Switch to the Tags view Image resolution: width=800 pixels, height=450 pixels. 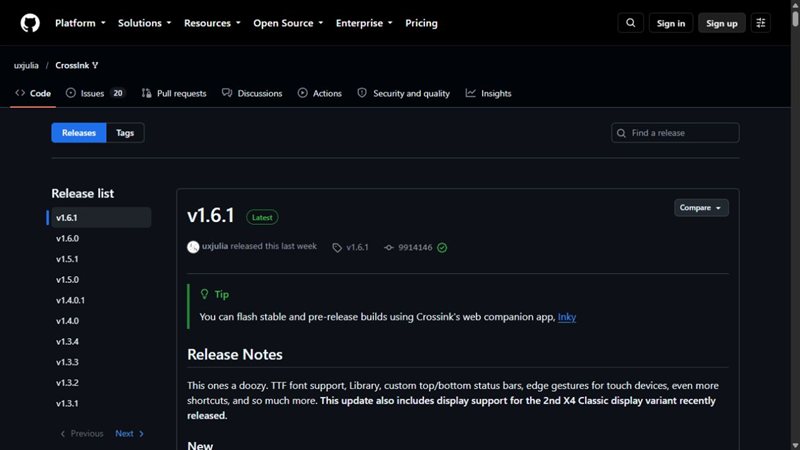coord(125,133)
